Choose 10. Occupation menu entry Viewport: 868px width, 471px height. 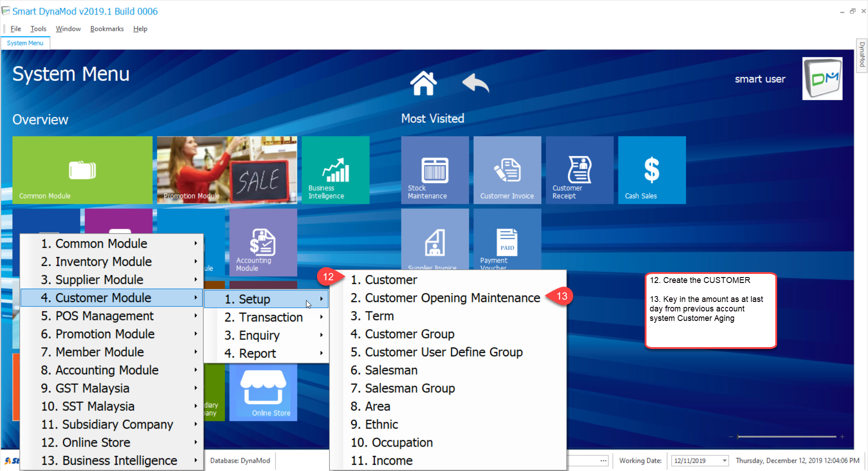click(448, 442)
